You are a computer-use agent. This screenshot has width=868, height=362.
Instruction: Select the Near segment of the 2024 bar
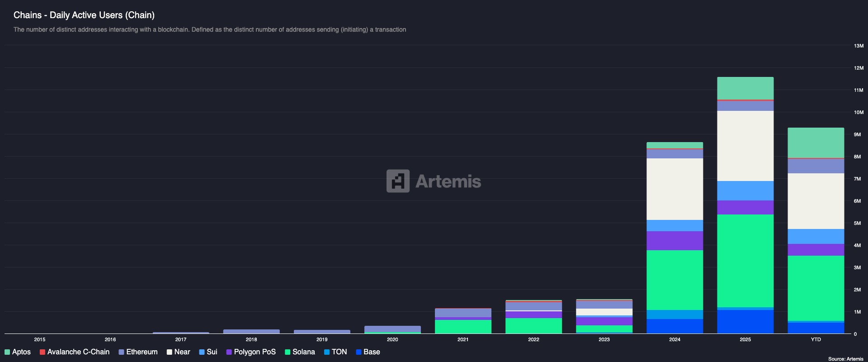tap(675, 189)
